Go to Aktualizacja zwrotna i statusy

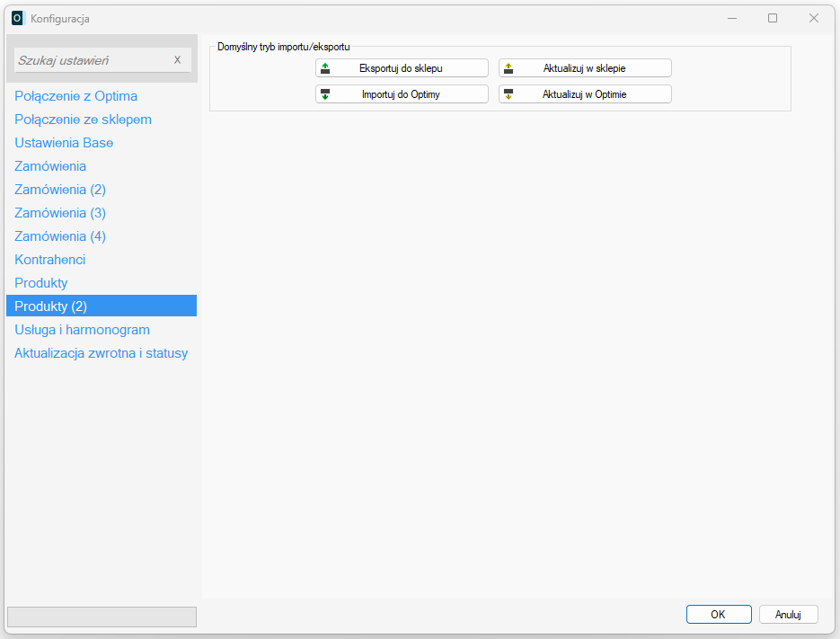pyautogui.click(x=101, y=353)
